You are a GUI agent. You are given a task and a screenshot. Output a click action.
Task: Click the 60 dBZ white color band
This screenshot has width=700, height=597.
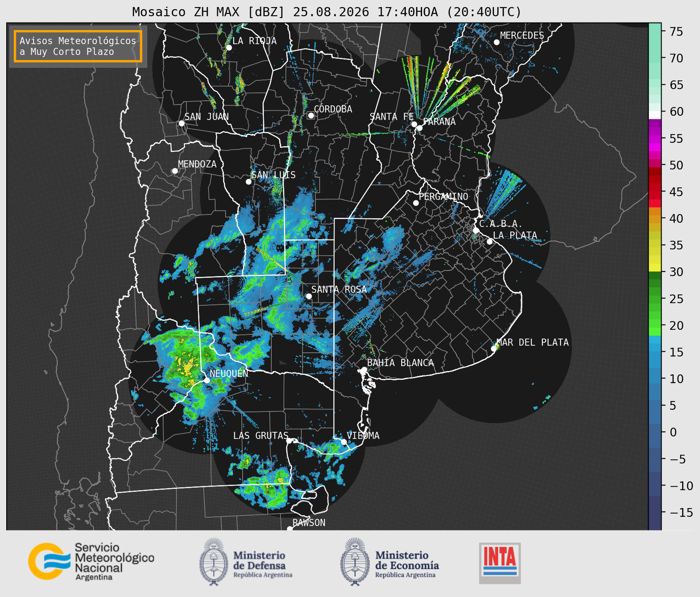(x=655, y=115)
